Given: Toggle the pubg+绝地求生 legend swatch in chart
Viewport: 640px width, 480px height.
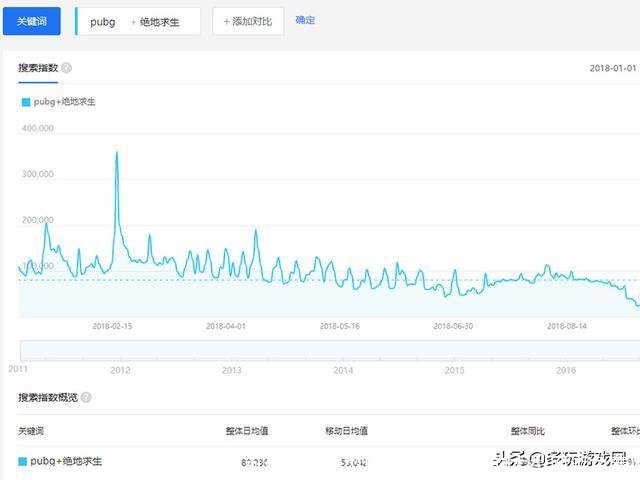Looking at the screenshot, I should coord(26,102).
